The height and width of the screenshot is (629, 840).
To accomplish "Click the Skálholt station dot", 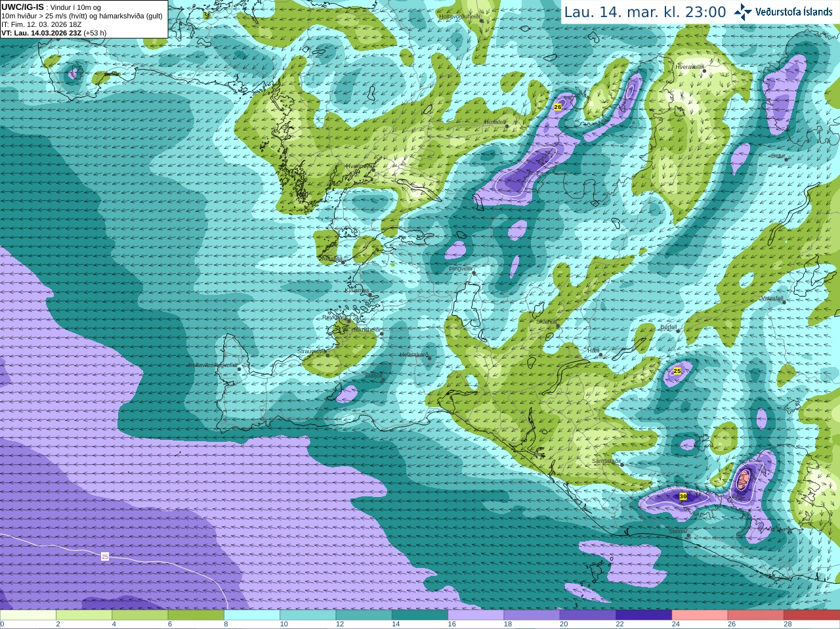I will click(x=558, y=326).
